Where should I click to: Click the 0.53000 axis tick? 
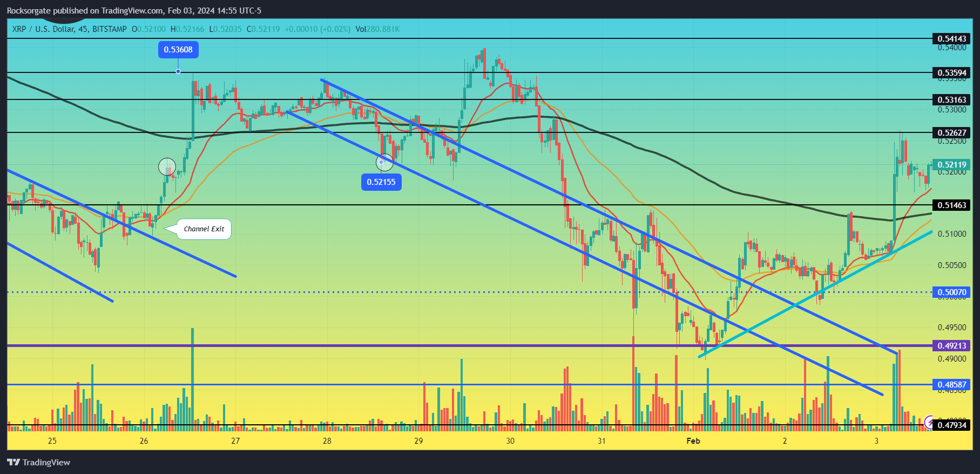pyautogui.click(x=952, y=110)
